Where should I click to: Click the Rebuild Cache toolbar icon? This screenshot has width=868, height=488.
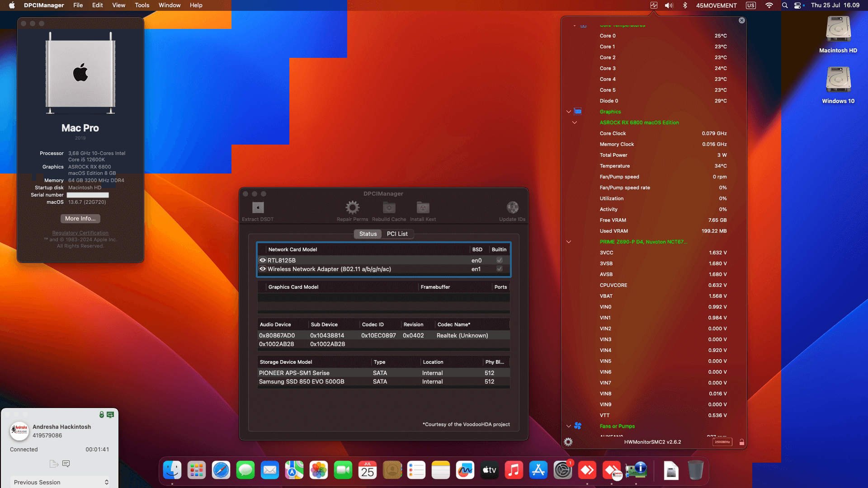[389, 208]
